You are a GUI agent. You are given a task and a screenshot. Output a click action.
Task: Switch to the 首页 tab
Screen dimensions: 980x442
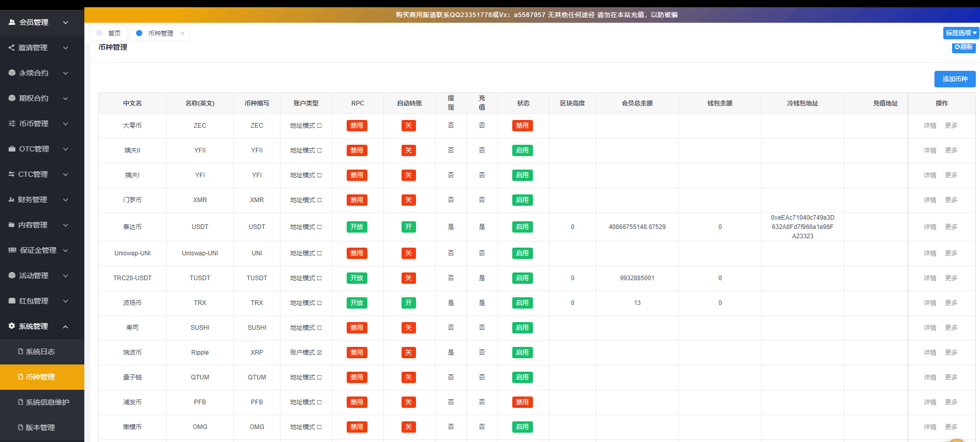tap(109, 33)
